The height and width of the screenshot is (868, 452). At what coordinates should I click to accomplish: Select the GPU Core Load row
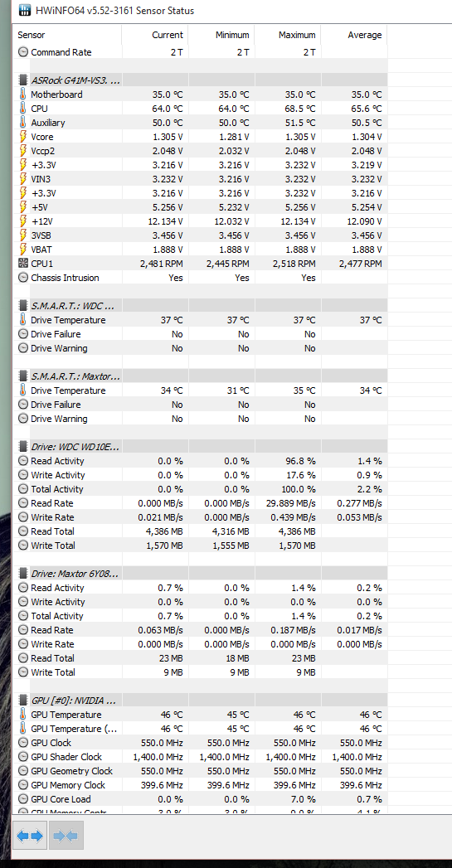click(199, 799)
